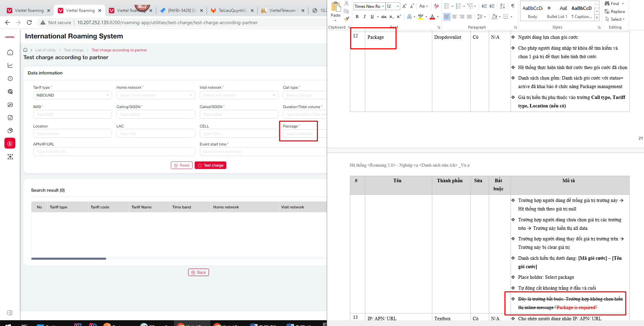The width and height of the screenshot is (644, 326).
Task: Click the List of utility breadcrumb link
Action: (46, 50)
